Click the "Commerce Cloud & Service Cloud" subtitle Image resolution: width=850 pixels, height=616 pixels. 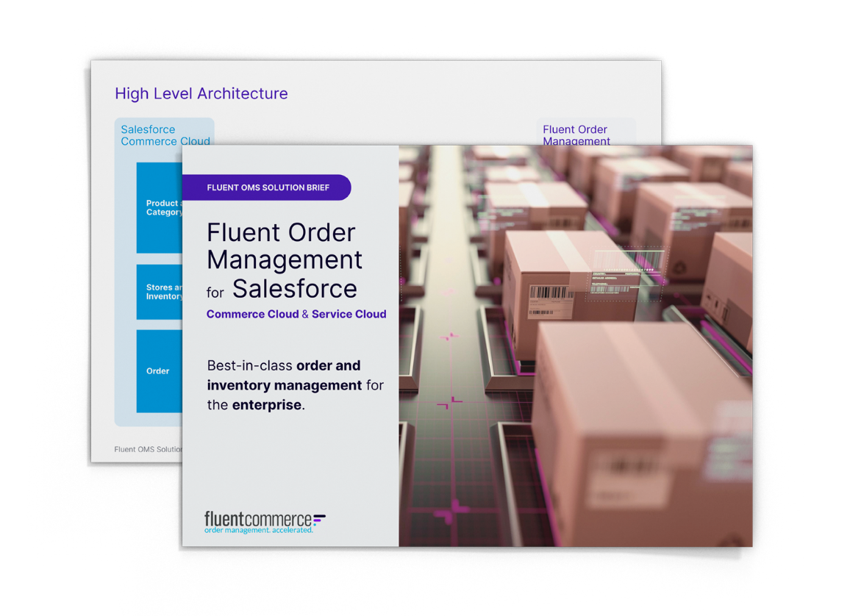pyautogui.click(x=296, y=314)
